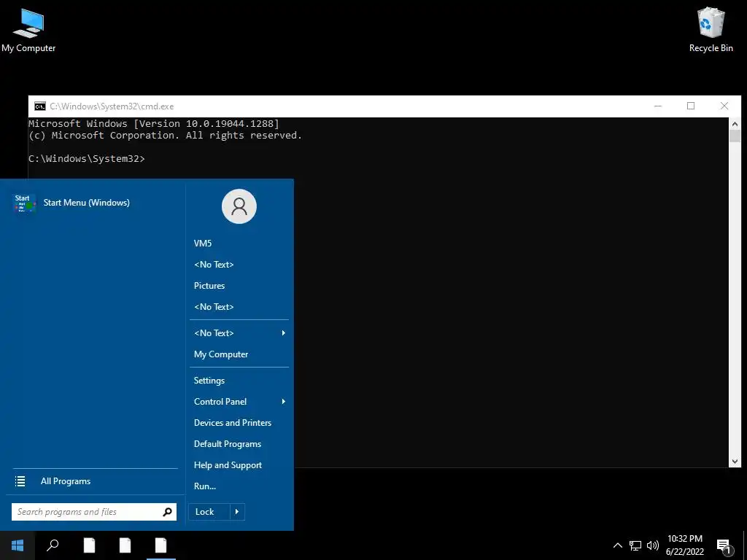Click the first blank document taskbar icon

click(x=89, y=545)
